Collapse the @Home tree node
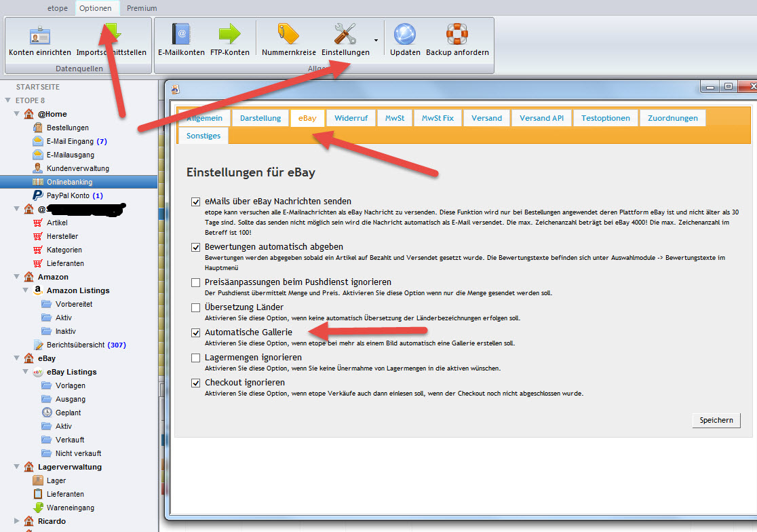 (x=17, y=113)
